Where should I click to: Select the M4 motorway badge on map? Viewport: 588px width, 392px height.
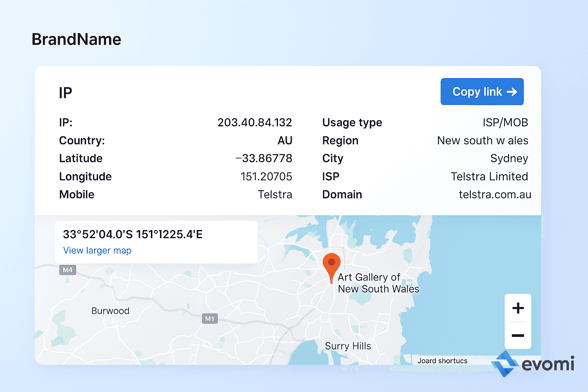(68, 270)
